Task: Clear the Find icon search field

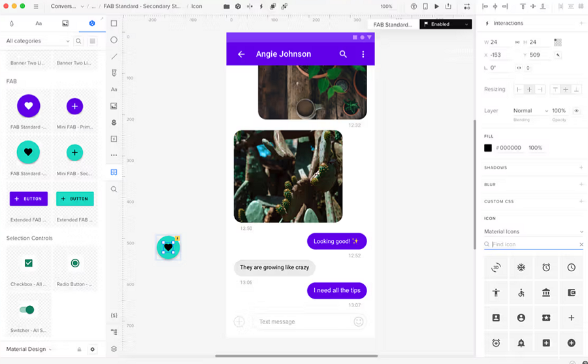Action: (581, 244)
